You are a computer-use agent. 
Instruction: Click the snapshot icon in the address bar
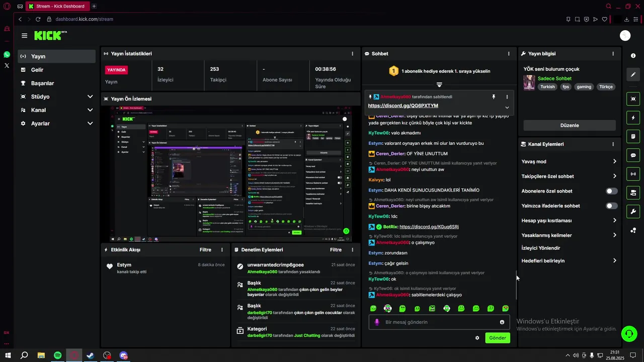click(577, 19)
